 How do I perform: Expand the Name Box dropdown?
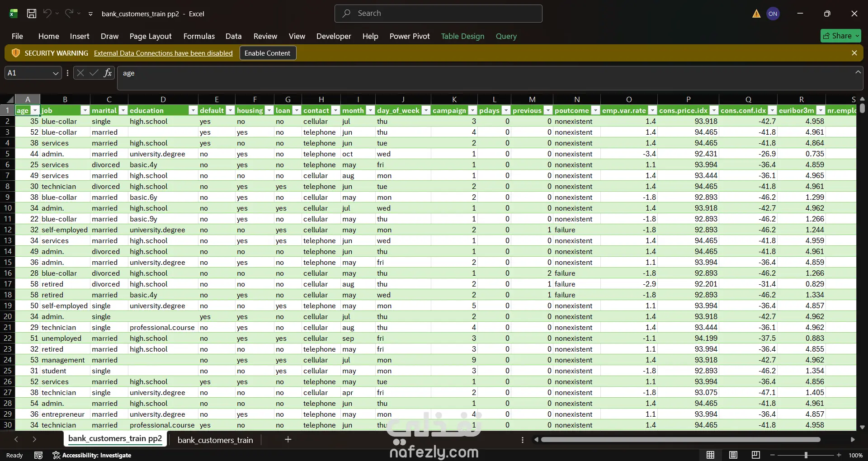56,73
